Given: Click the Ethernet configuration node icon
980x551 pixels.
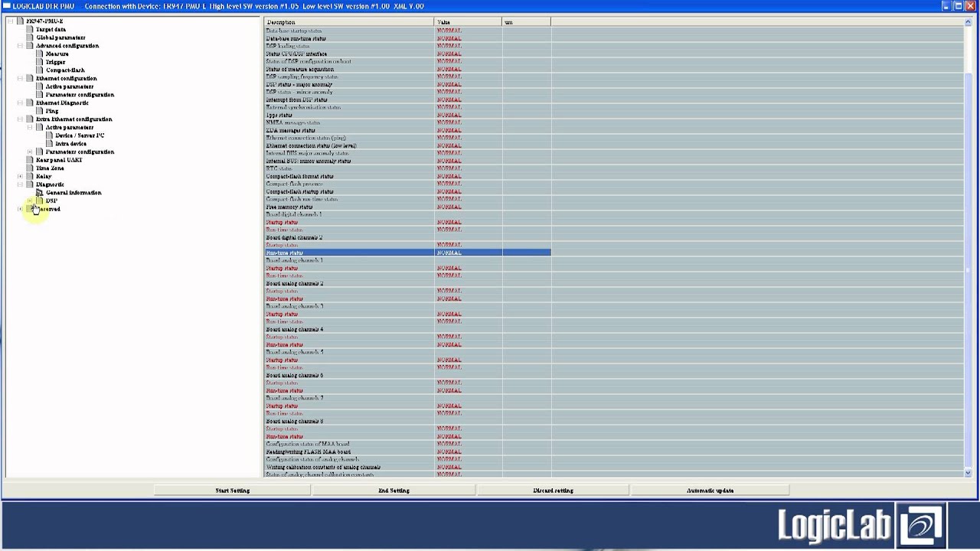Looking at the screenshot, I should click(x=30, y=78).
